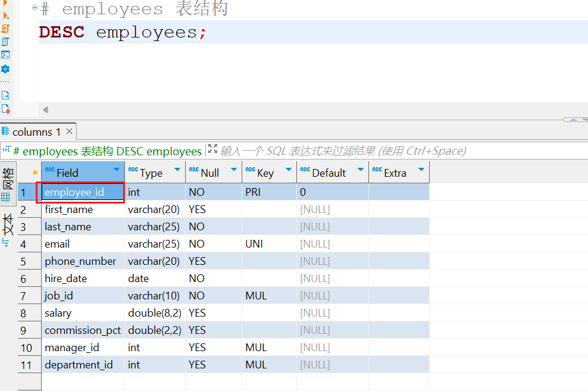The width and height of the screenshot is (588, 391).
Task: Close the columns 1 result tab
Action: pos(70,132)
